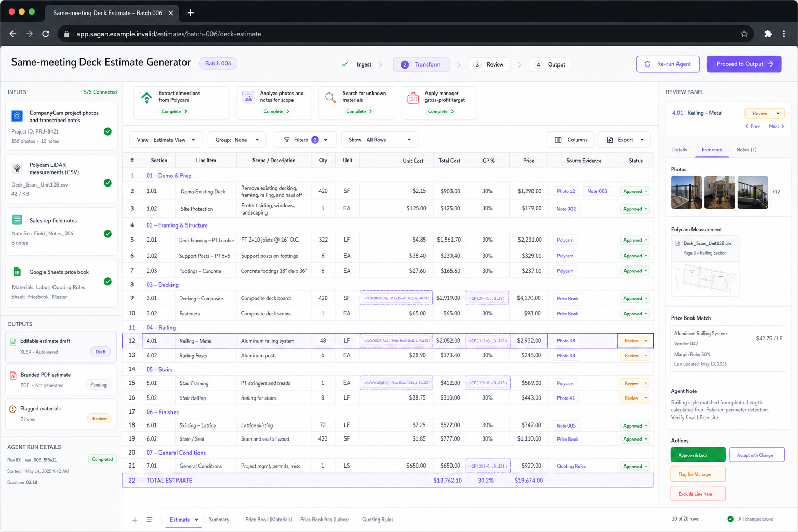Go to the Review step
This screenshot has height=532, width=798.
pos(489,64)
